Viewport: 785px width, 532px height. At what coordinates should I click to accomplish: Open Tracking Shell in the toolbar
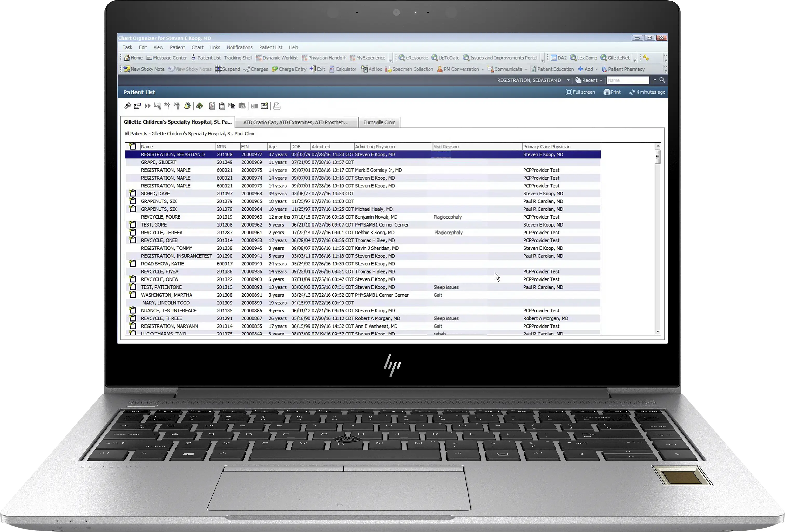coord(238,58)
